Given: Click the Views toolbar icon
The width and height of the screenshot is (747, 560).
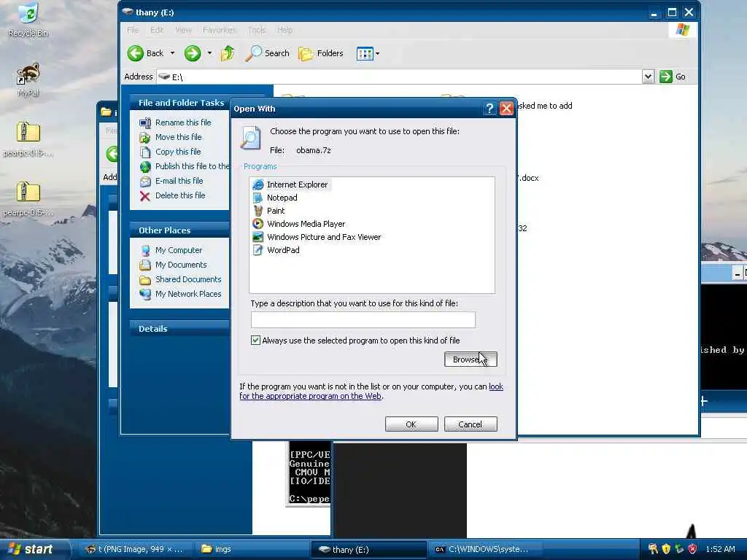Looking at the screenshot, I should click(x=365, y=53).
